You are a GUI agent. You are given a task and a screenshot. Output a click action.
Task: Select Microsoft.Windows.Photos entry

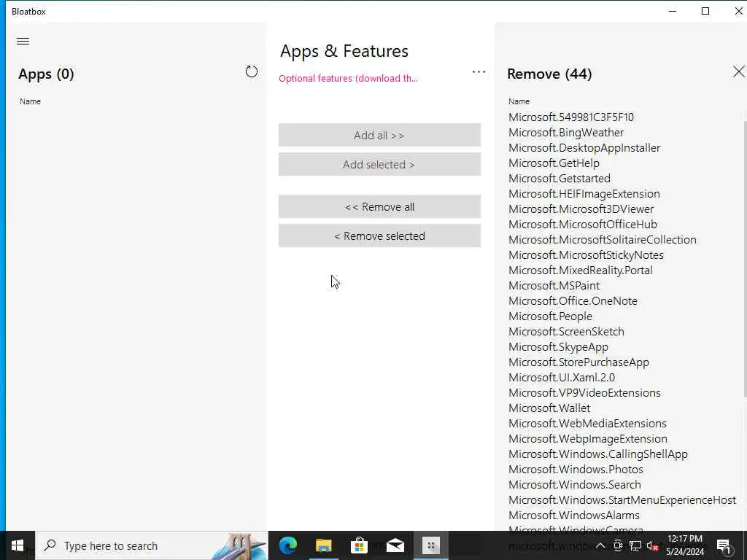point(576,469)
